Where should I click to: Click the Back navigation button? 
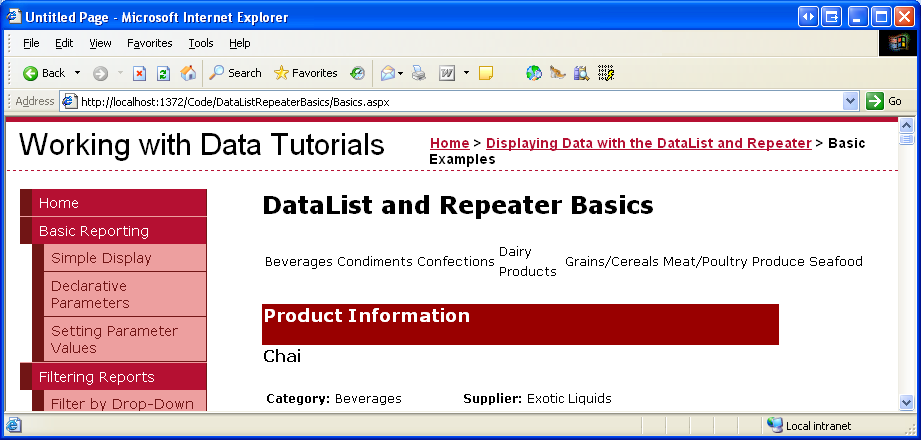44,73
